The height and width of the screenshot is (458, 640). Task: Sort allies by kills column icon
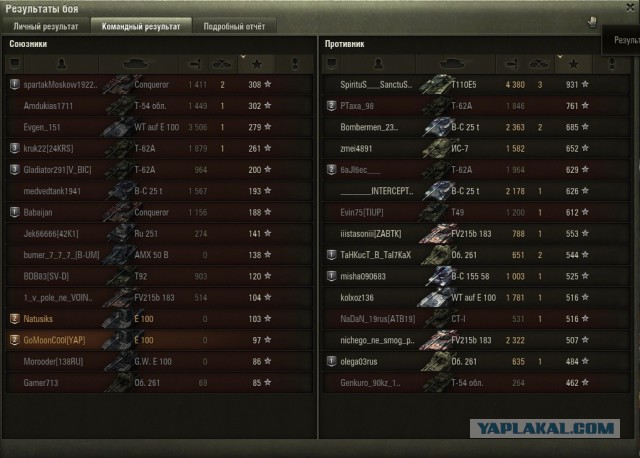[222, 64]
